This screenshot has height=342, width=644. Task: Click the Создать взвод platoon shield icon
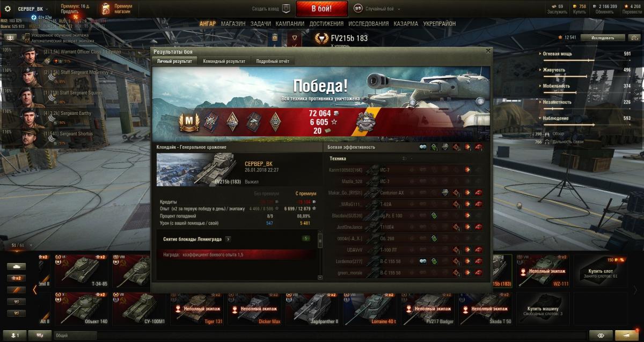[286, 9]
